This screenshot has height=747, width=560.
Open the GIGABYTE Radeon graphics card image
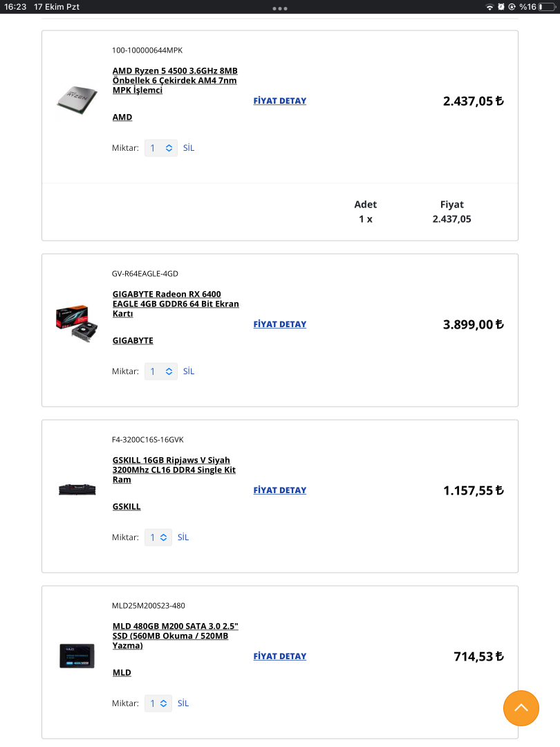pos(77,324)
